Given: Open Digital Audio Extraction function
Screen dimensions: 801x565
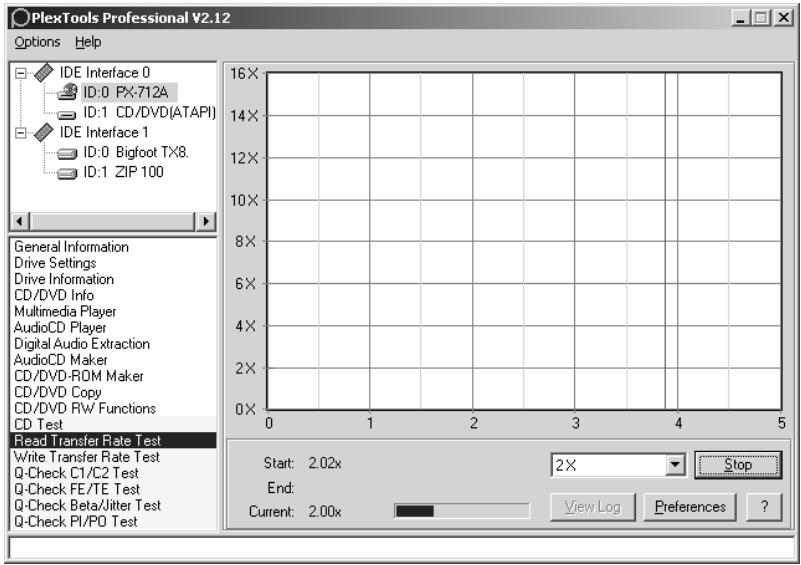Looking at the screenshot, I should click(x=82, y=344).
